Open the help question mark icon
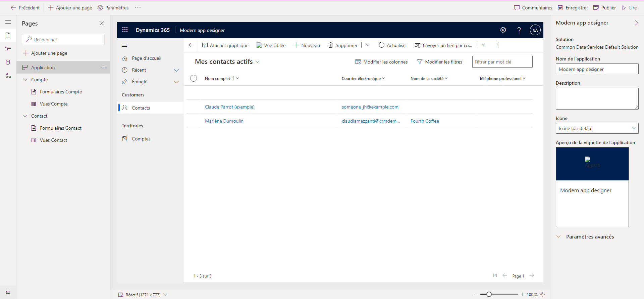The image size is (644, 299). tap(519, 30)
